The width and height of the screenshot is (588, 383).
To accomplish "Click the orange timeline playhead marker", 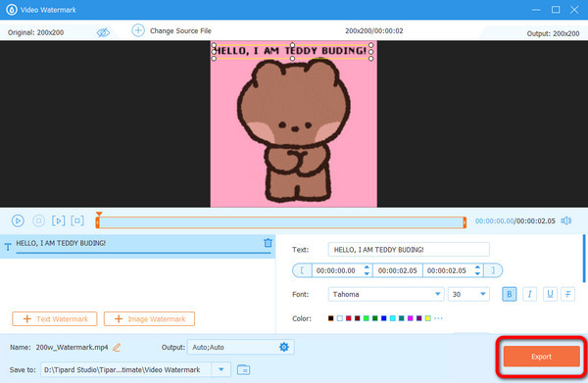I will pos(99,214).
